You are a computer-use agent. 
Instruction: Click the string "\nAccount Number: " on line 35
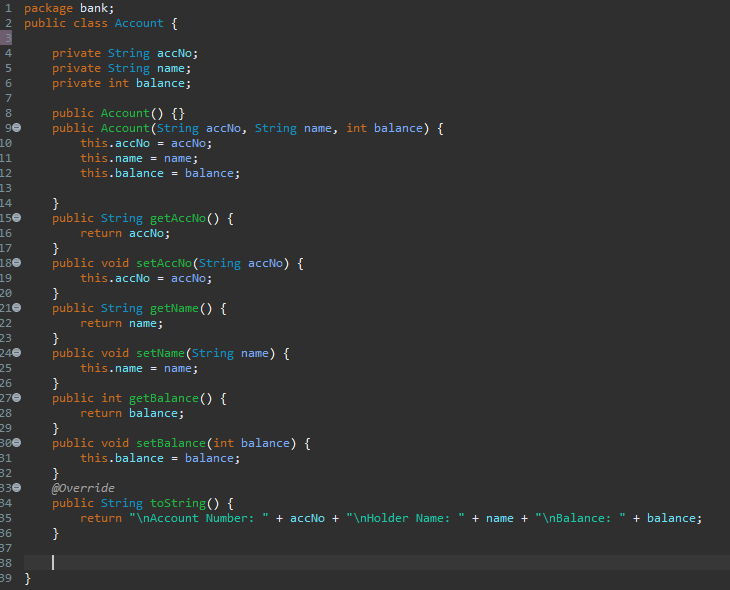point(199,518)
